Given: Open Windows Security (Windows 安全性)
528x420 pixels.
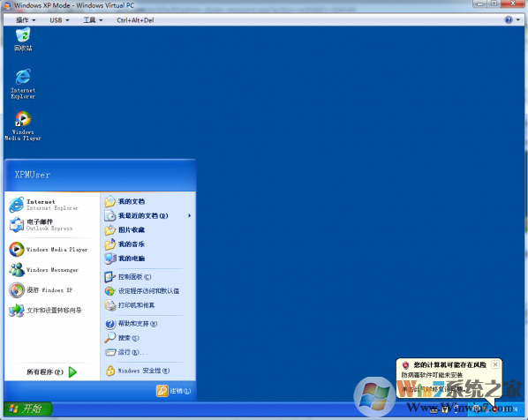Looking at the screenshot, I should 138,371.
